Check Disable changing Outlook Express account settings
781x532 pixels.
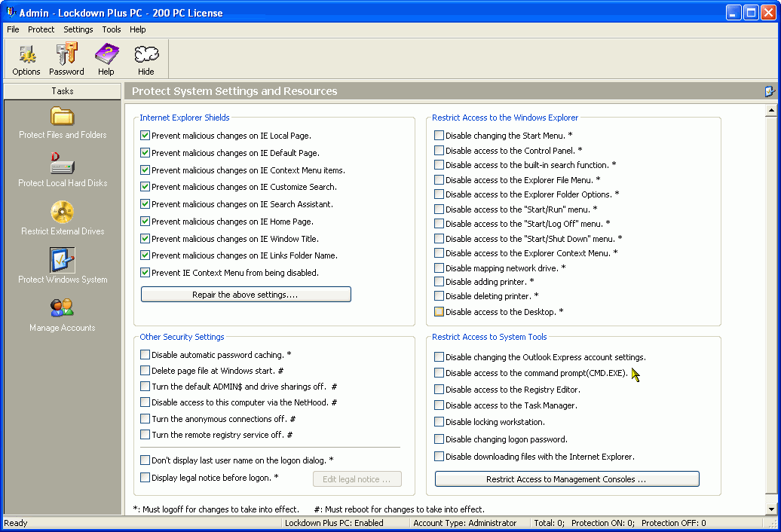(439, 357)
